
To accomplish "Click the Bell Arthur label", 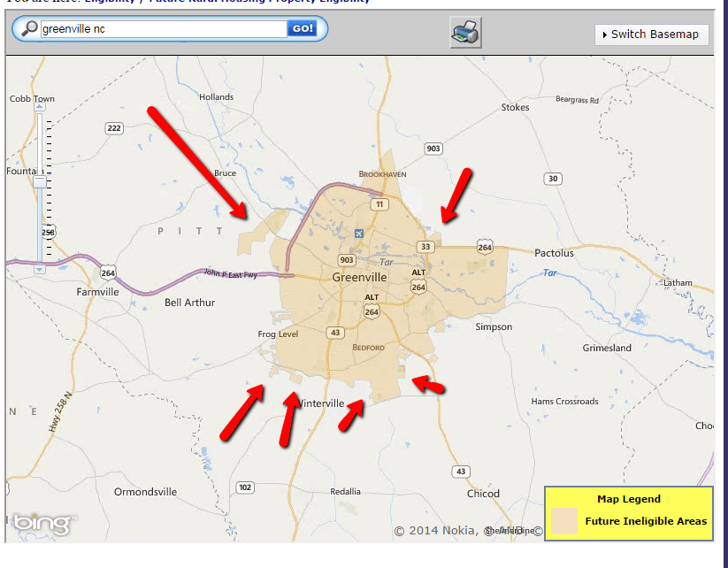I will coord(189,303).
